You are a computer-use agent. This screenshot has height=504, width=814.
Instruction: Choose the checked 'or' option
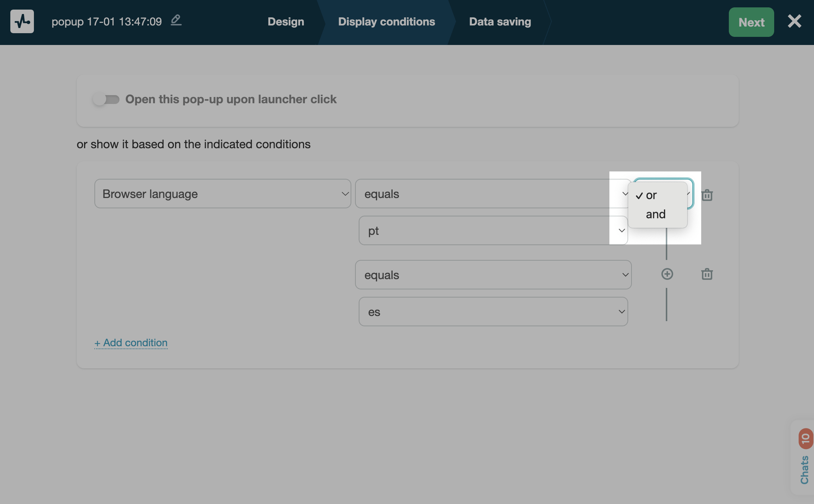point(651,195)
